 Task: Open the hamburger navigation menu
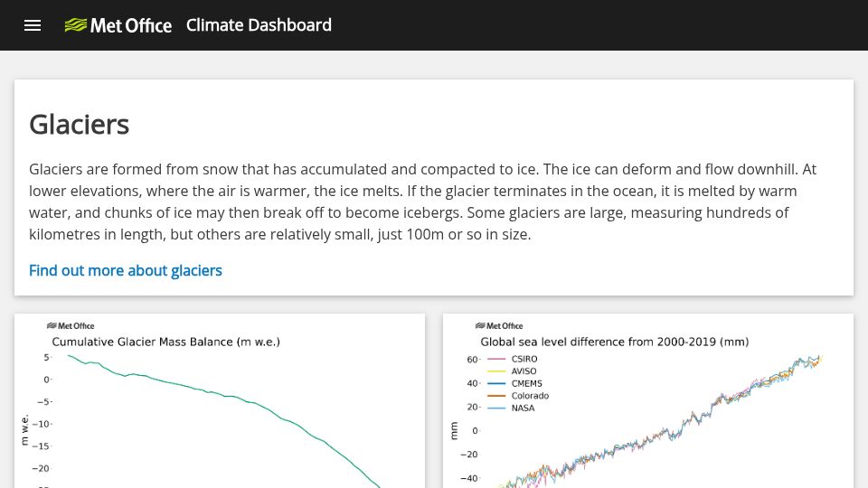[x=33, y=25]
